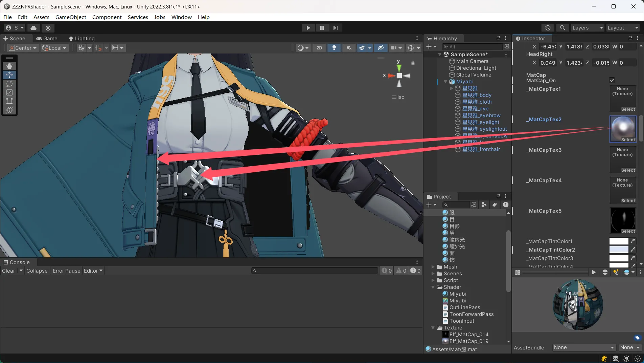Open the GameObject menu
644x363 pixels.
pos(71,17)
